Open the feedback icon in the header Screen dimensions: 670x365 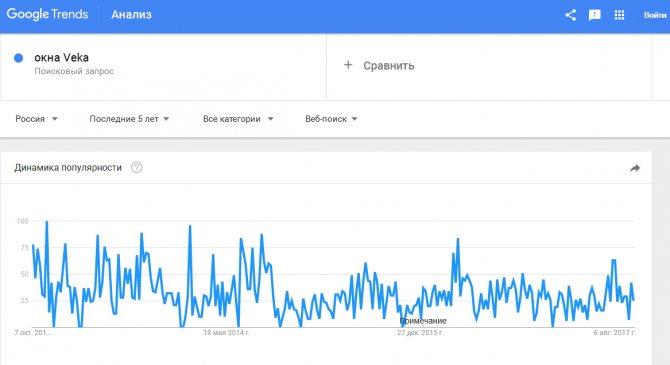click(594, 15)
